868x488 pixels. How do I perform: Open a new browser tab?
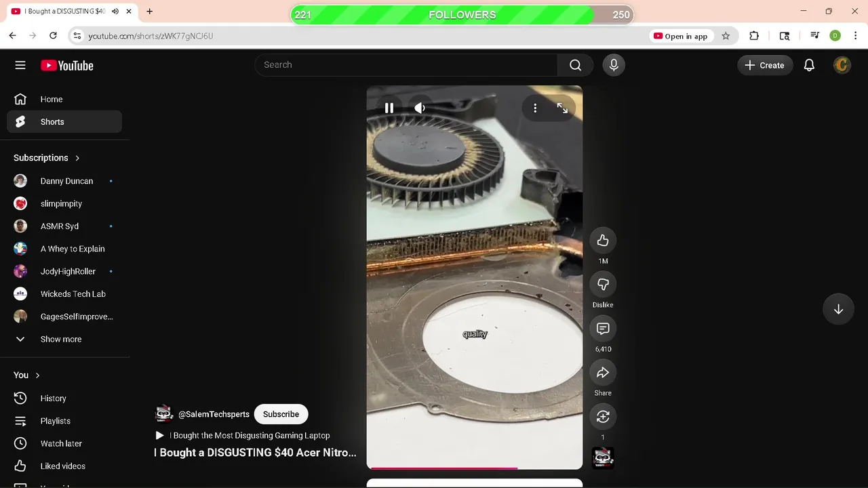tap(150, 12)
